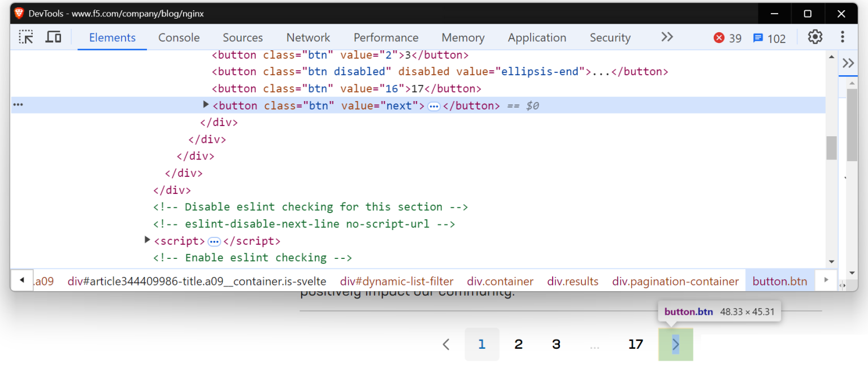The width and height of the screenshot is (868, 381).
Task: Open node options menu on selected button element
Action: tap(18, 105)
